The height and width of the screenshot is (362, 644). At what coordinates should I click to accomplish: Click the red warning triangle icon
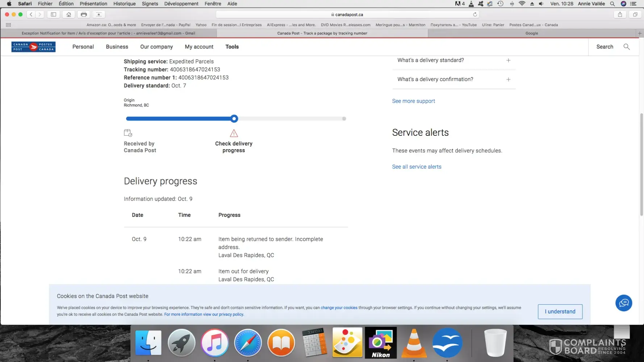234,133
